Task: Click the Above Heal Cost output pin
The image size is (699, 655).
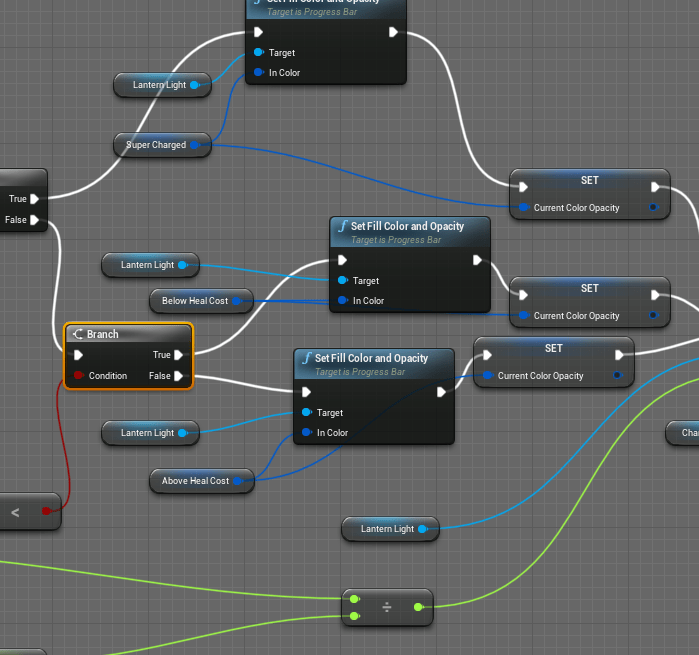Action: 238,481
